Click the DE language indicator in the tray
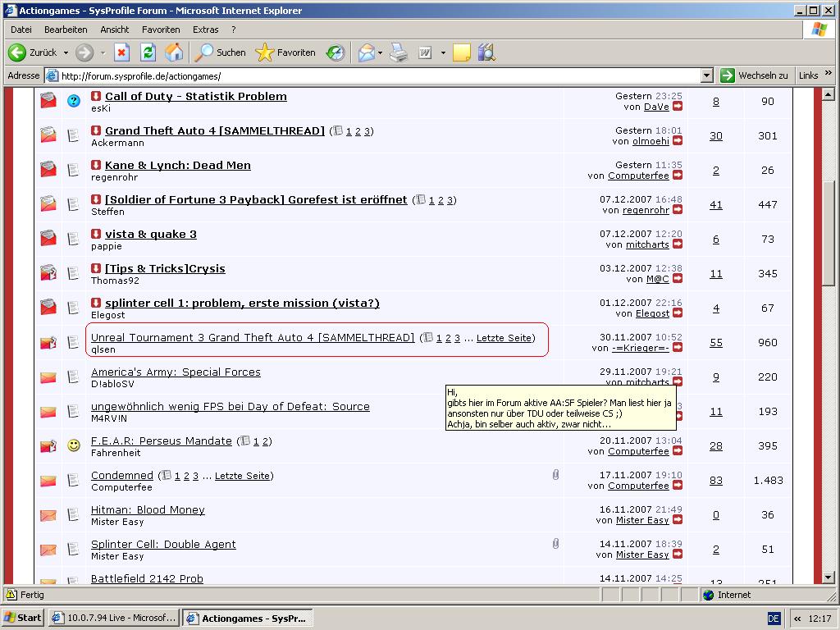Viewport: 840px width, 630px height. 774,619
